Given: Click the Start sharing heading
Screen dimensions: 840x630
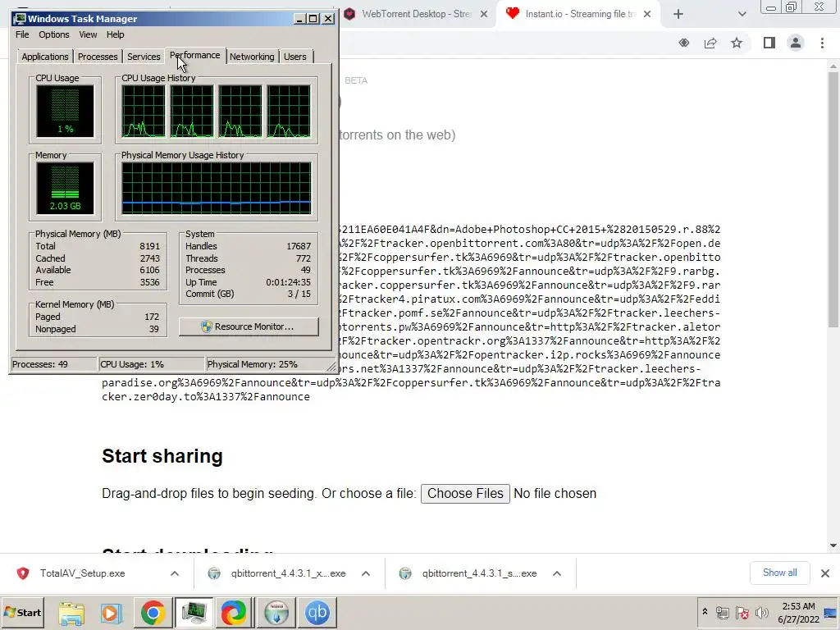Looking at the screenshot, I should (x=162, y=456).
